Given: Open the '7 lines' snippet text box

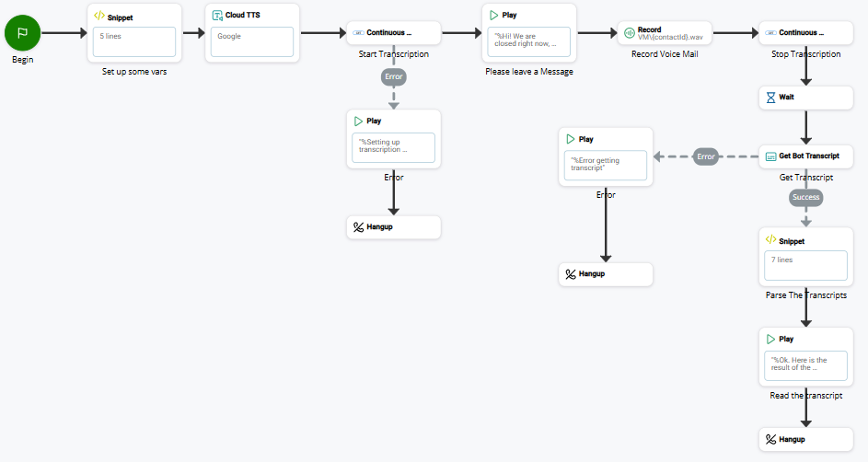Looking at the screenshot, I should pos(805,266).
